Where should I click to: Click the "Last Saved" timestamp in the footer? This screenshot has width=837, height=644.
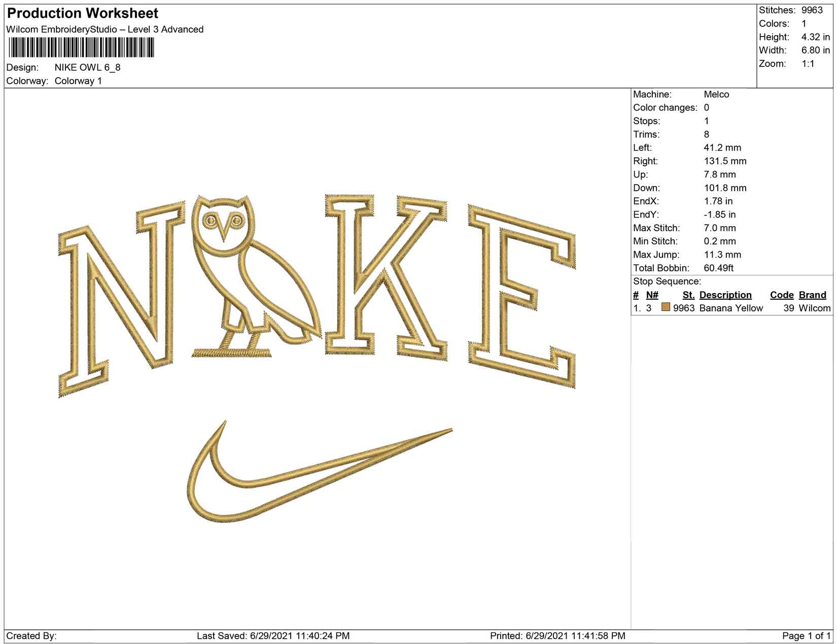[273, 636]
